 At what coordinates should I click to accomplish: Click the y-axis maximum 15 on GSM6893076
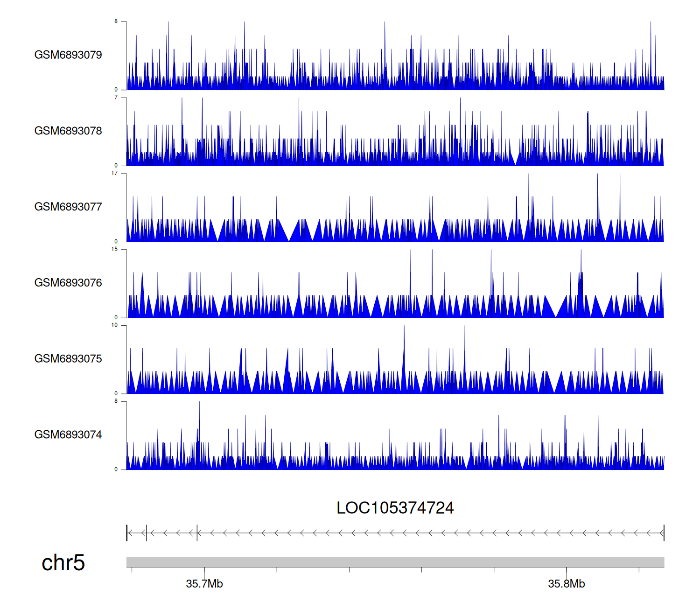click(114, 250)
